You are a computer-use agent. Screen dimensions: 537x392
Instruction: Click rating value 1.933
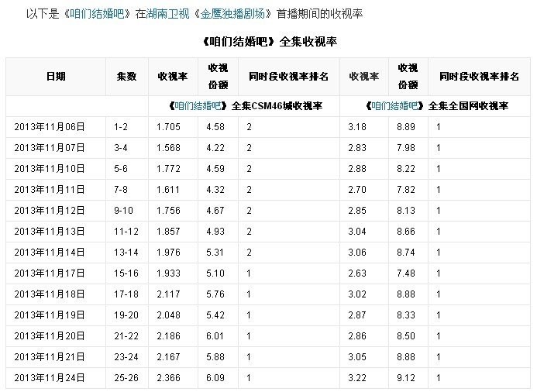click(x=168, y=273)
